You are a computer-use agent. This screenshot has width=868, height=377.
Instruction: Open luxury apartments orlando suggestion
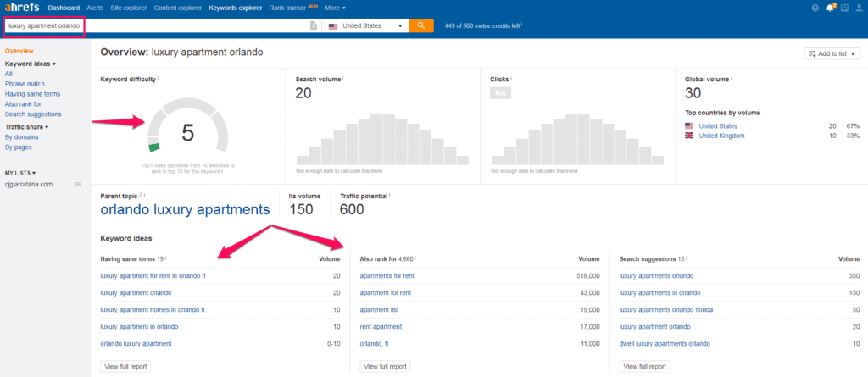click(657, 275)
